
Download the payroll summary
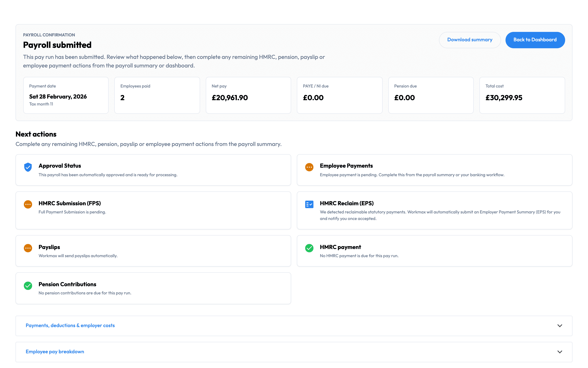(470, 40)
